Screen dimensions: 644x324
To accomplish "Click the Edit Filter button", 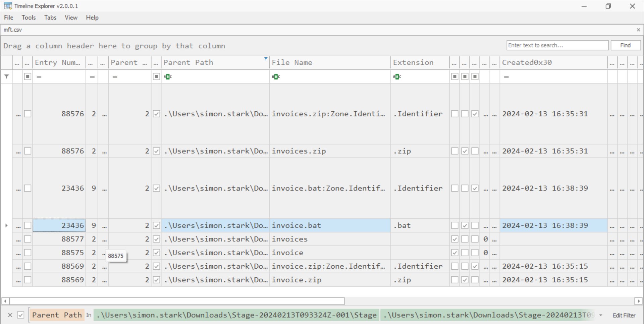I will click(x=624, y=315).
